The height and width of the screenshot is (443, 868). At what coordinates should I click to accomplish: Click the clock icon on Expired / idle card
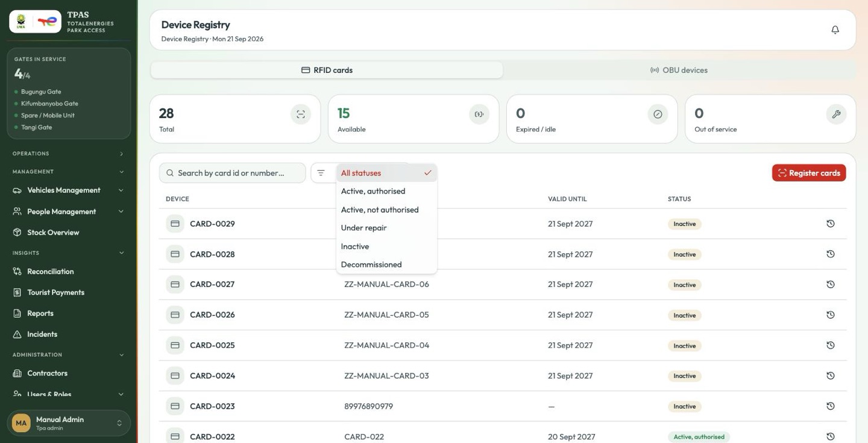[658, 115]
